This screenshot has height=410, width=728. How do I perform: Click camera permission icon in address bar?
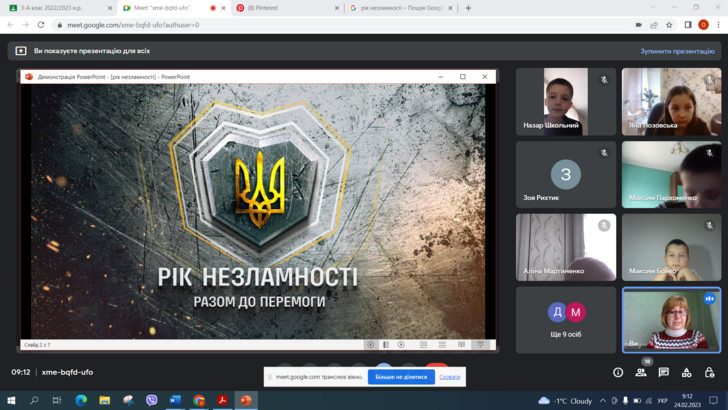coord(638,25)
